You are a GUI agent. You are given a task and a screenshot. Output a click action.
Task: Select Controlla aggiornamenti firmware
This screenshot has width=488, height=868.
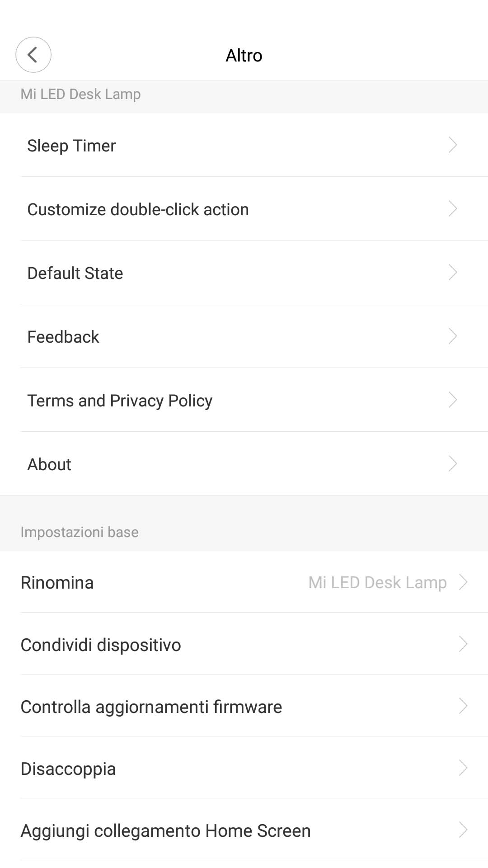tap(151, 707)
